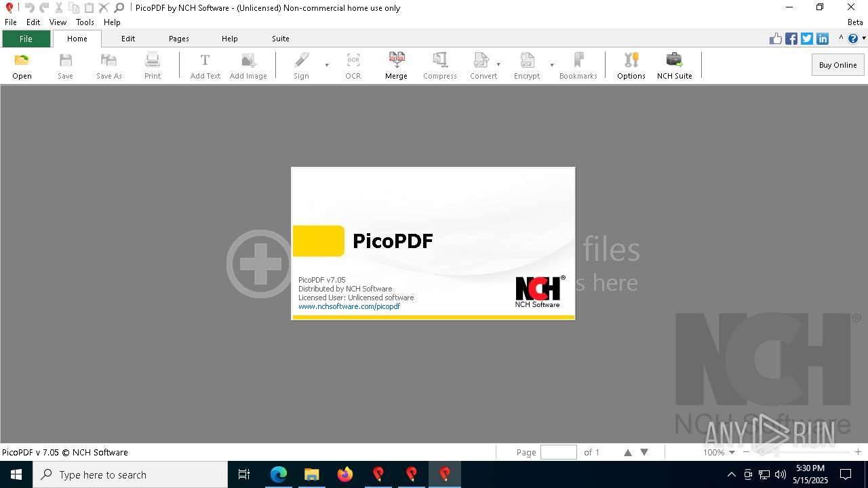
Task: Open the File menu in menu bar
Action: click(x=11, y=22)
